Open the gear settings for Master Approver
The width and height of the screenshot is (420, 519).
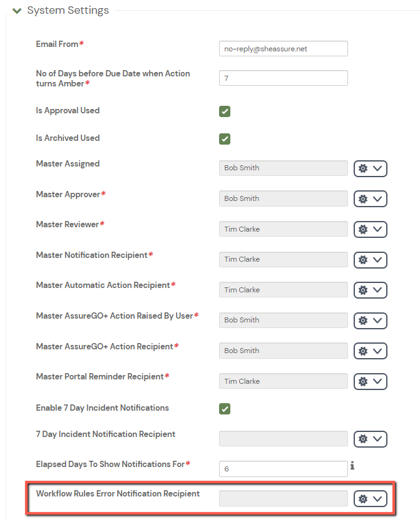[363, 198]
